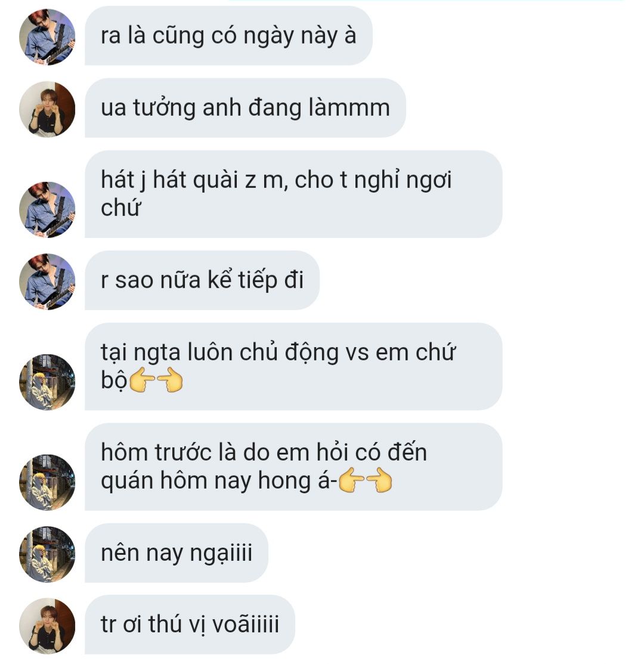Open profile picture next to 'r sao nữa kể tiếp đi'
644x664 pixels.
click(47, 282)
